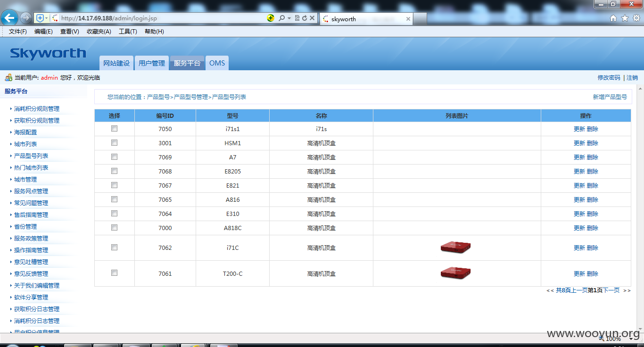The image size is (644, 347).
Task: Click the page scrollbar up arrow
Action: click(x=640, y=88)
